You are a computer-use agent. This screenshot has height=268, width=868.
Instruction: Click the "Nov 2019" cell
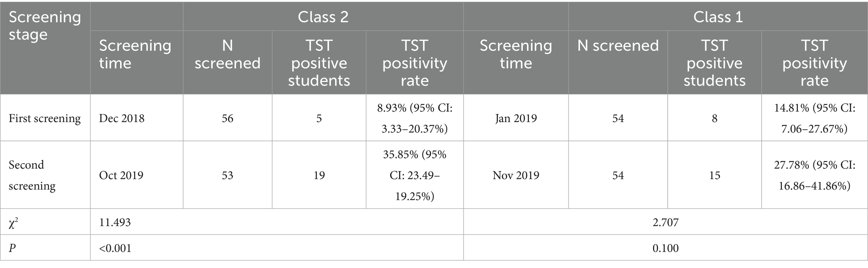point(516,175)
